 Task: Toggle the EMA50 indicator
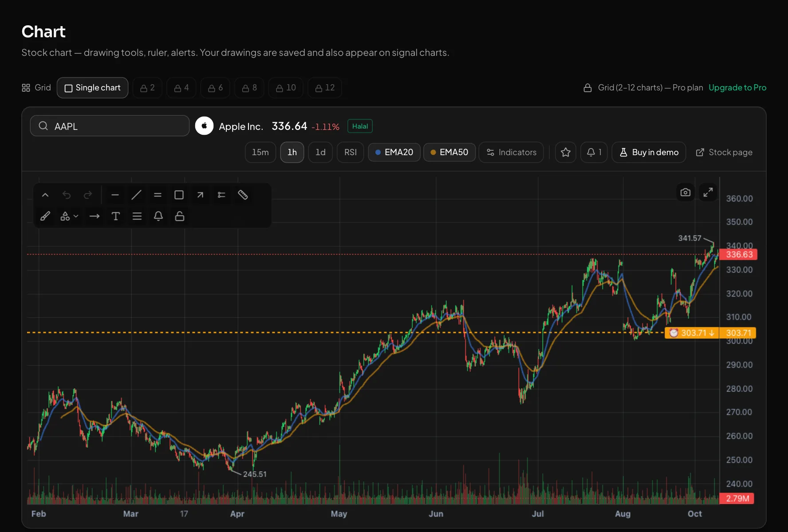click(x=449, y=153)
